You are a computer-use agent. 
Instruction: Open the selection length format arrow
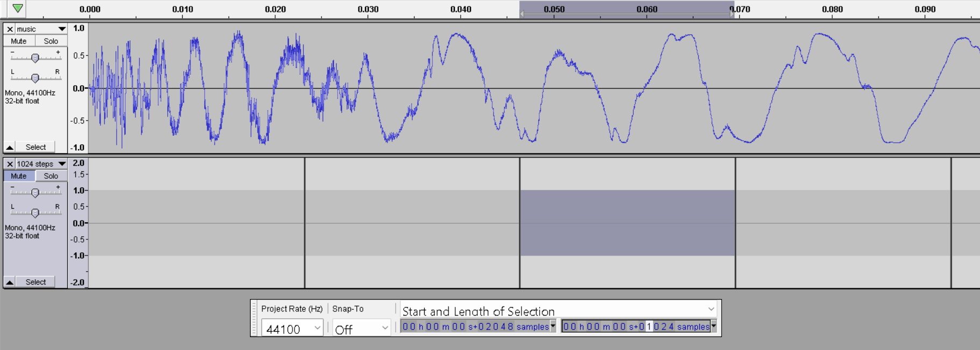[713, 326]
